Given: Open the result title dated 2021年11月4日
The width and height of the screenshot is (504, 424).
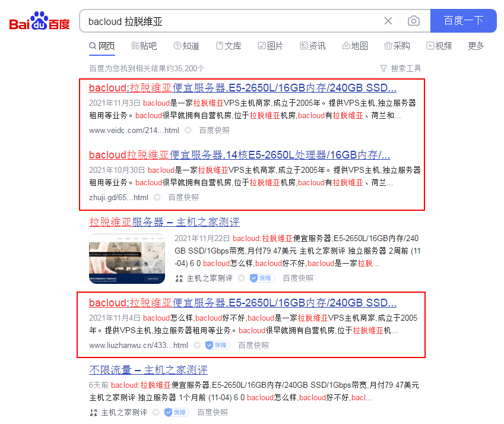Looking at the screenshot, I should tap(243, 302).
